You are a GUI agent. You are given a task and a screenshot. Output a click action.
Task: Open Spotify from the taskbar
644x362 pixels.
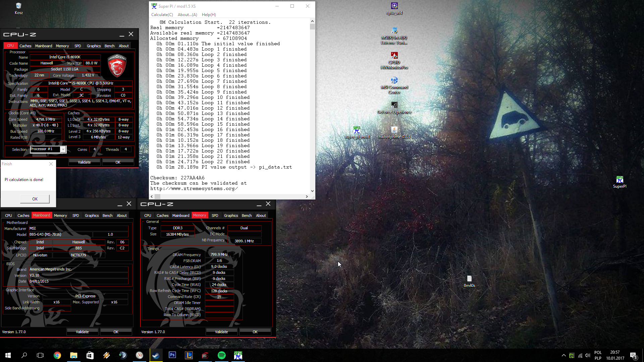(221, 355)
